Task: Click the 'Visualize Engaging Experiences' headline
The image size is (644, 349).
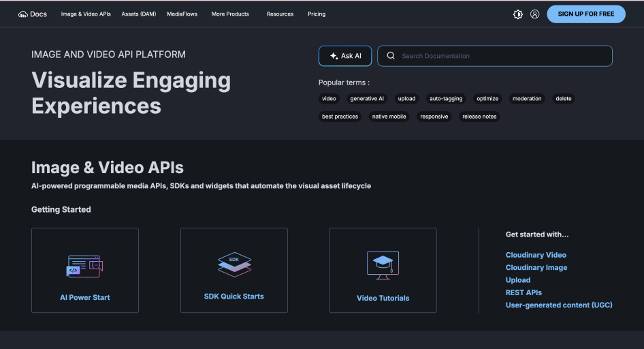Action: pyautogui.click(x=131, y=93)
